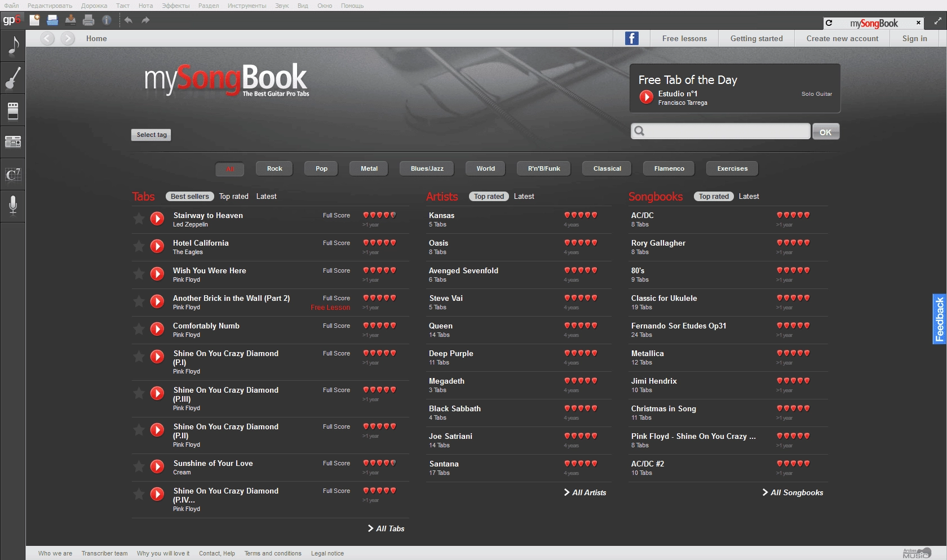Viewport: 947px width, 560px height.
Task: Toggle favorite star for Hotel California
Action: 139,246
